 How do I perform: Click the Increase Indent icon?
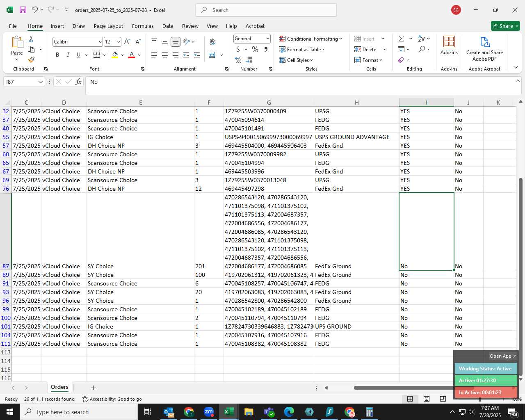point(197,55)
